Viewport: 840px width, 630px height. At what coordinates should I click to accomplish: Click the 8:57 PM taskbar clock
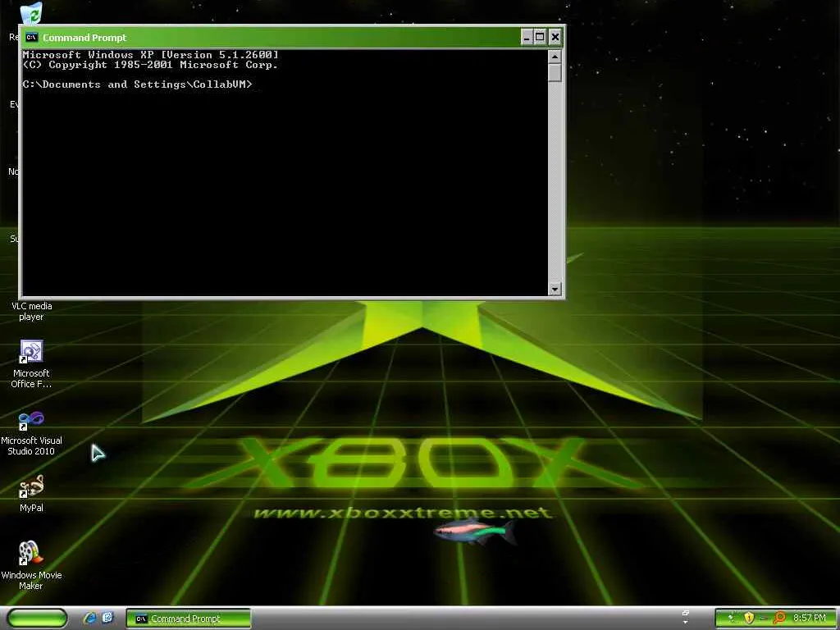810,619
